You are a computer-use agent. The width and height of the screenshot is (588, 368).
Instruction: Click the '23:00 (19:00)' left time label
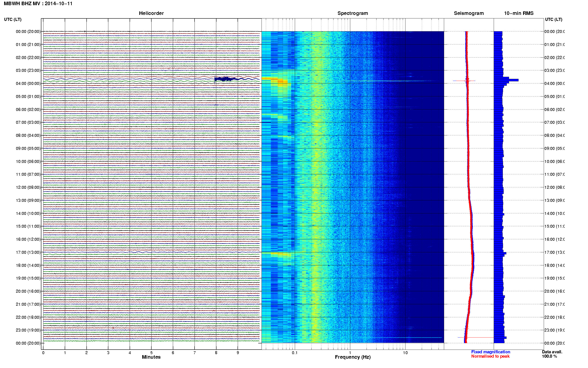28,330
